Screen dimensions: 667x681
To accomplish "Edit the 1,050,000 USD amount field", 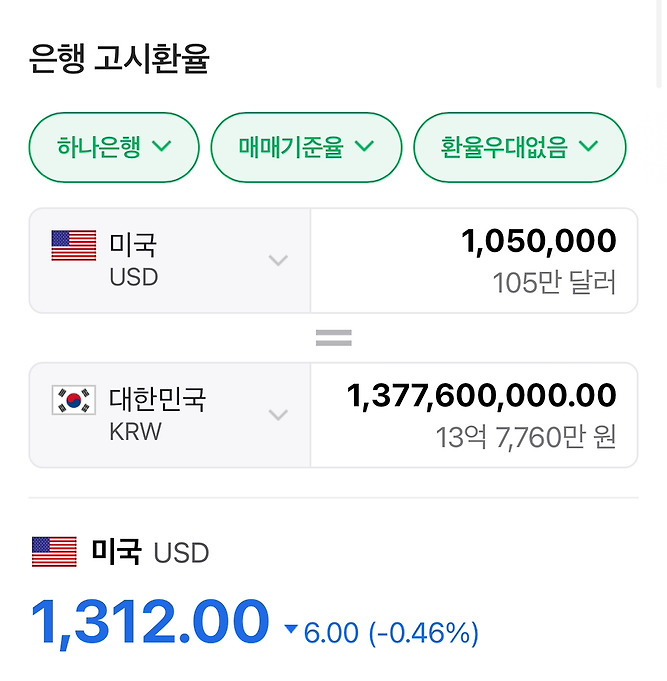I will click(x=474, y=261).
